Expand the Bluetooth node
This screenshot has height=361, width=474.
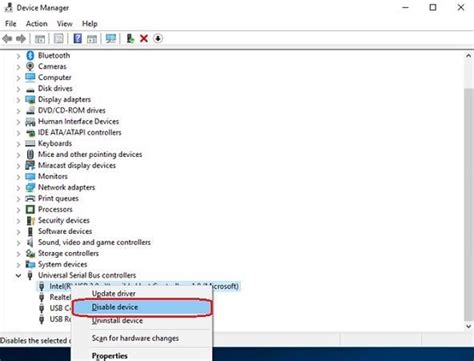click(18, 56)
